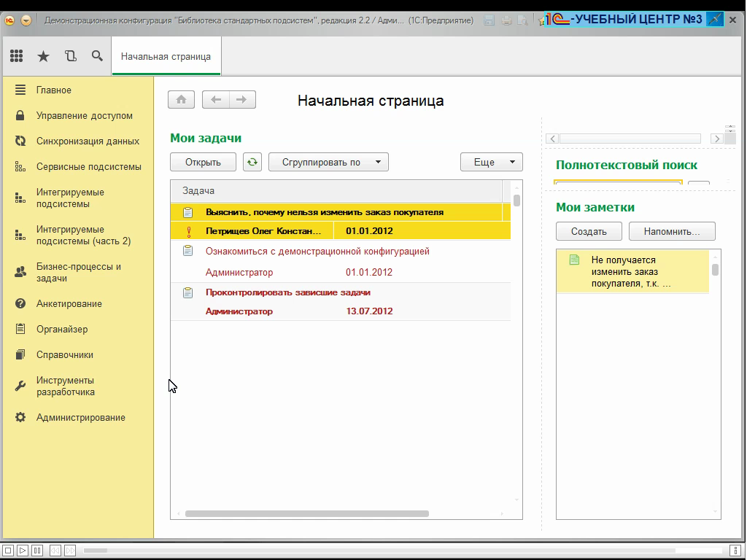Click the full-text search input field
The height and width of the screenshot is (560, 747).
[619, 183]
